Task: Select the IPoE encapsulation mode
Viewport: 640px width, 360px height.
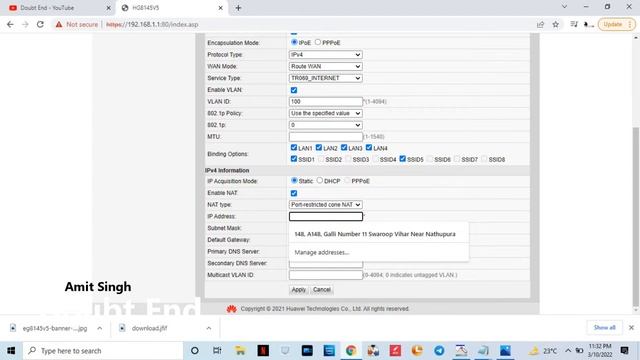Action: [x=294, y=42]
